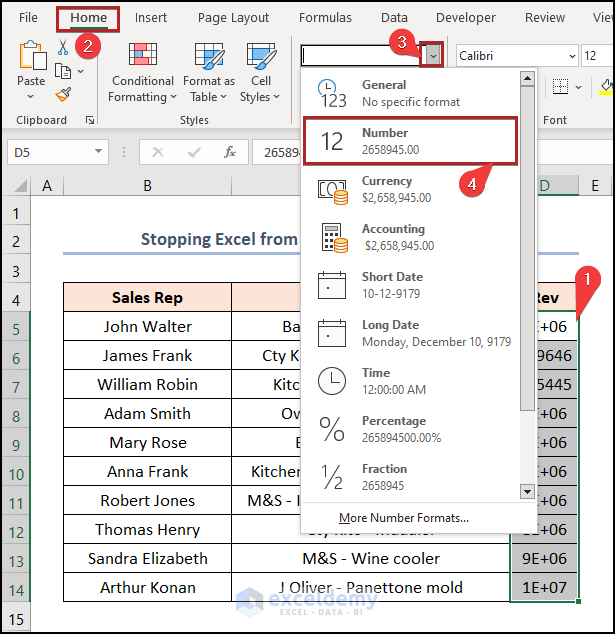This screenshot has height=634, width=615.
Task: Choose the Accounting format option
Action: pos(410,237)
